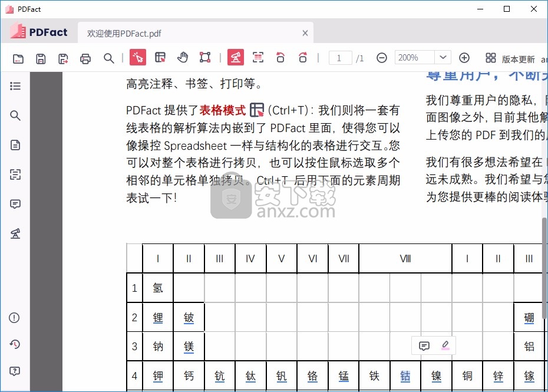Viewport: 548px width, 392px height.
Task: Click the table header VIII
Action: pos(405,259)
